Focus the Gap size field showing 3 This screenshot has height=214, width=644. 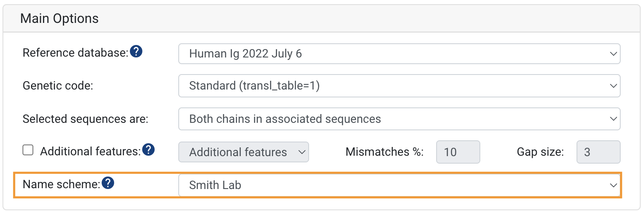(599, 152)
